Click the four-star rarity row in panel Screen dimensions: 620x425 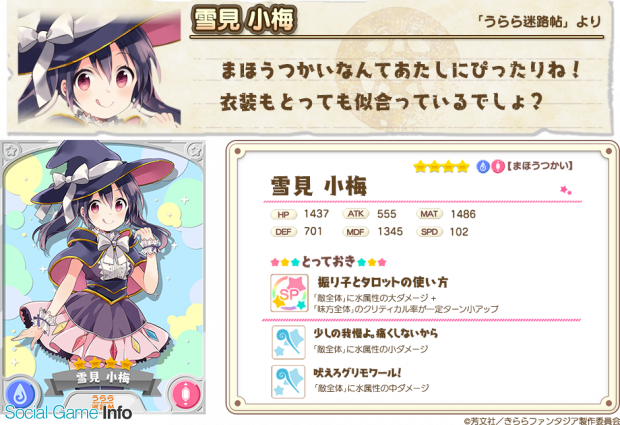tap(441, 167)
